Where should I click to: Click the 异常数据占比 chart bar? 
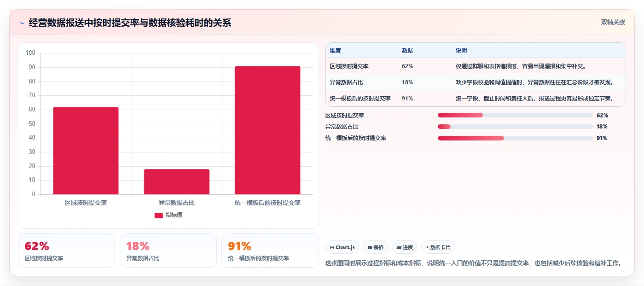pyautogui.click(x=177, y=181)
